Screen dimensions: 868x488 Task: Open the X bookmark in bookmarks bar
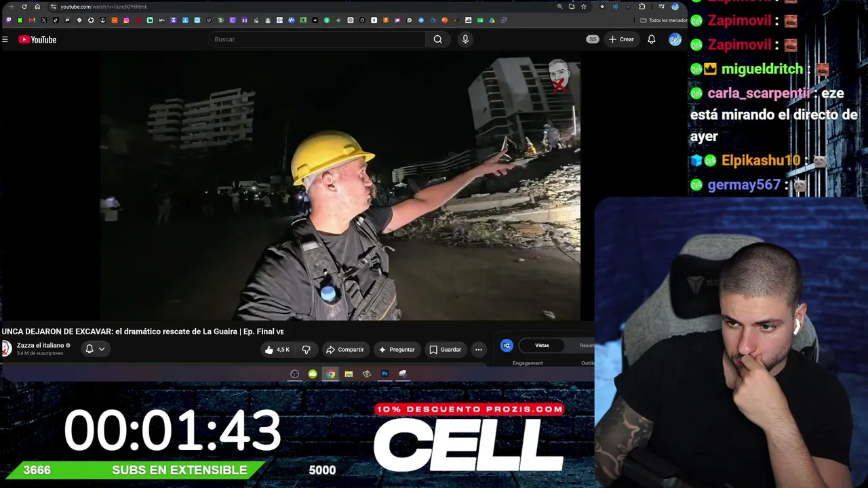tap(44, 20)
